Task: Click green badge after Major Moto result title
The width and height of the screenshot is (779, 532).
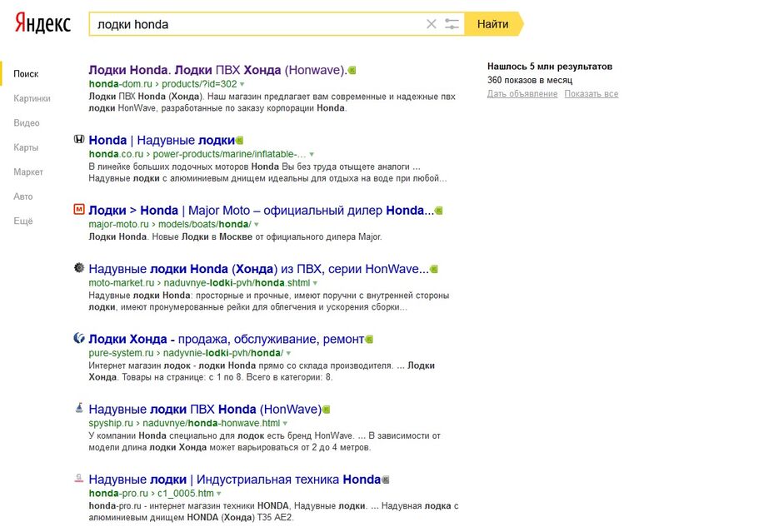Action: 439,211
